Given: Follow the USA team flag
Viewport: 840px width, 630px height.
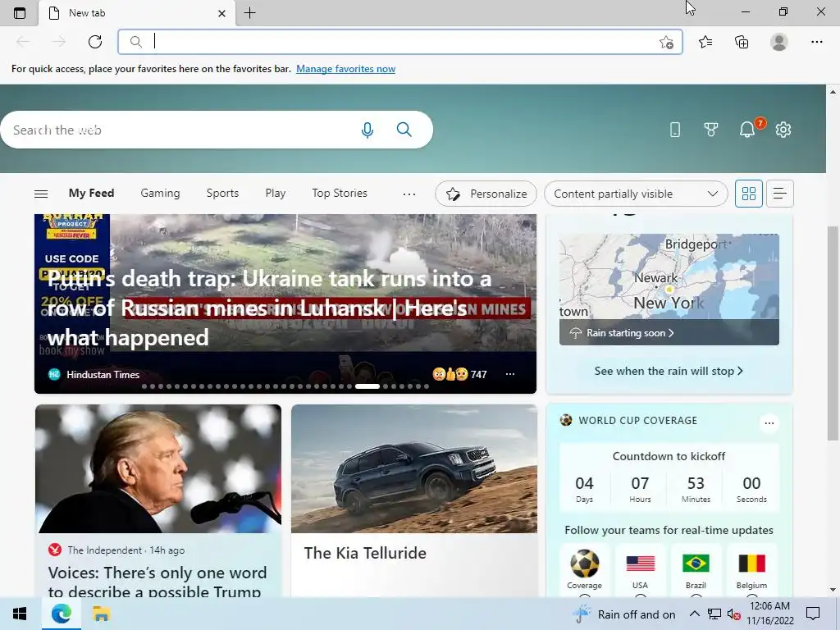Looking at the screenshot, I should pos(640,564).
